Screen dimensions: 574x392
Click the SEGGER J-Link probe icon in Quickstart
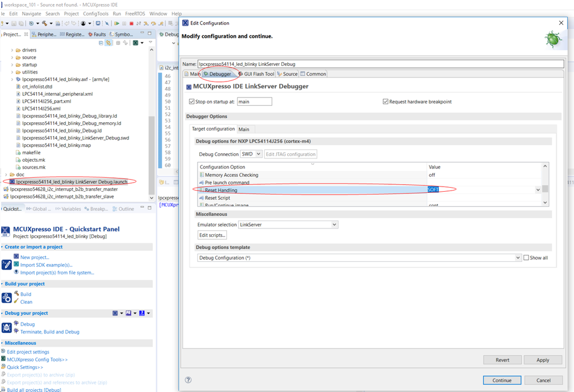142,313
